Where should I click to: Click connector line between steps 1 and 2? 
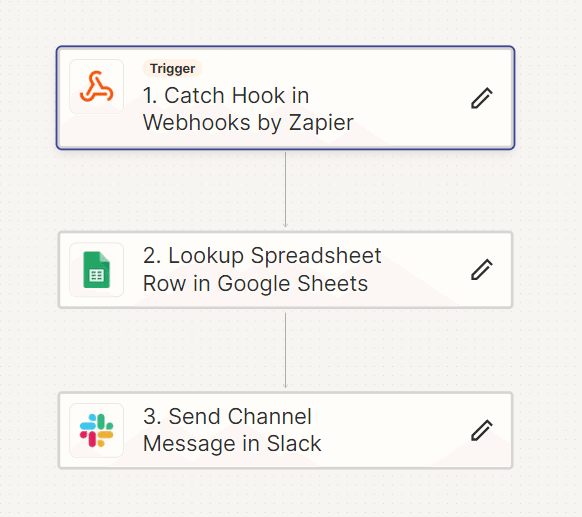point(285,187)
